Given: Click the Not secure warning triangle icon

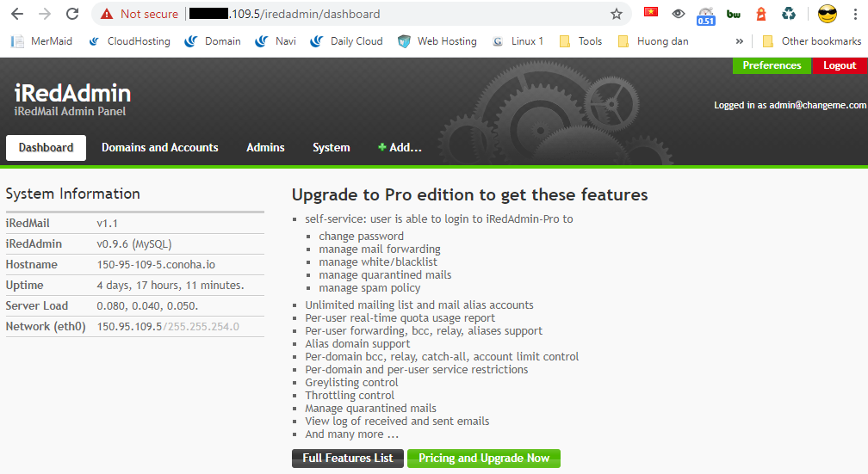Looking at the screenshot, I should (x=107, y=15).
